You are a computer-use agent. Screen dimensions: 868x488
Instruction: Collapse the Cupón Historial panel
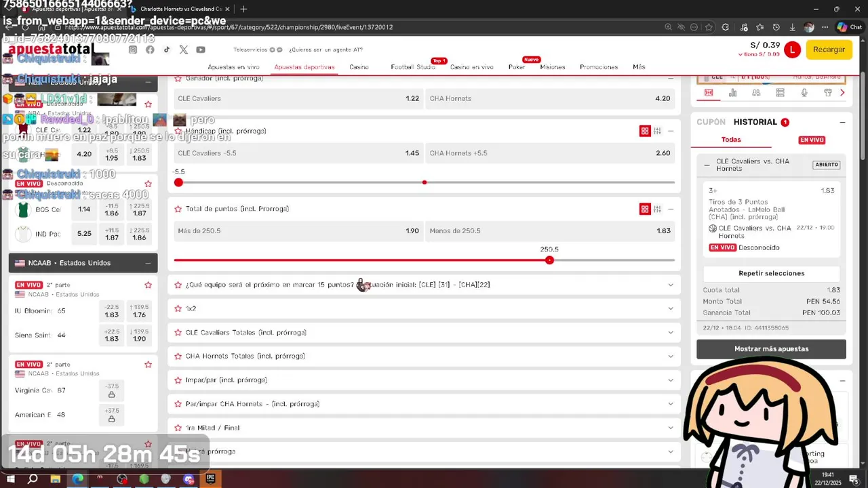pos(842,122)
